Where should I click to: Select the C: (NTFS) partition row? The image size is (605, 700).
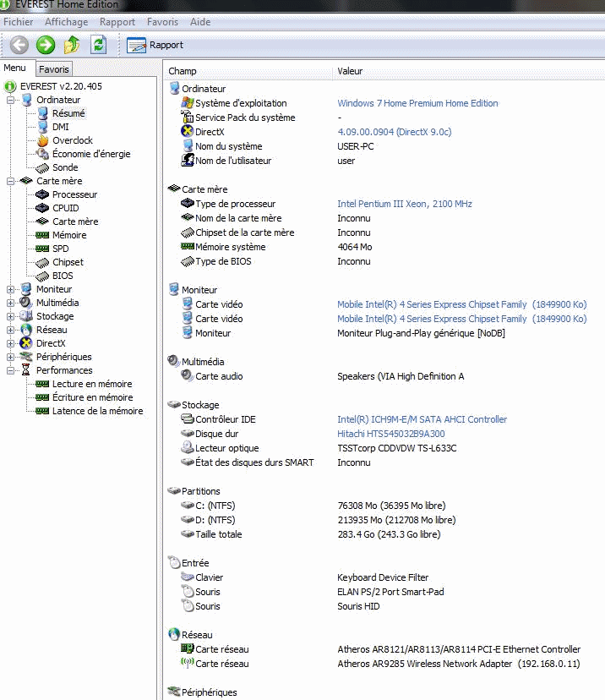[384, 506]
